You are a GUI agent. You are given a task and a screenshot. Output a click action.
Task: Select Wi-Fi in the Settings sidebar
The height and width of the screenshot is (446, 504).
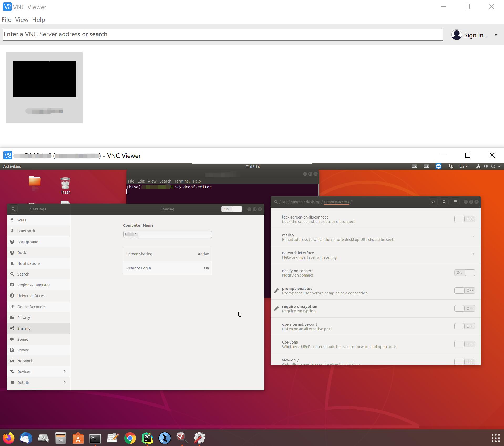pyautogui.click(x=38, y=220)
